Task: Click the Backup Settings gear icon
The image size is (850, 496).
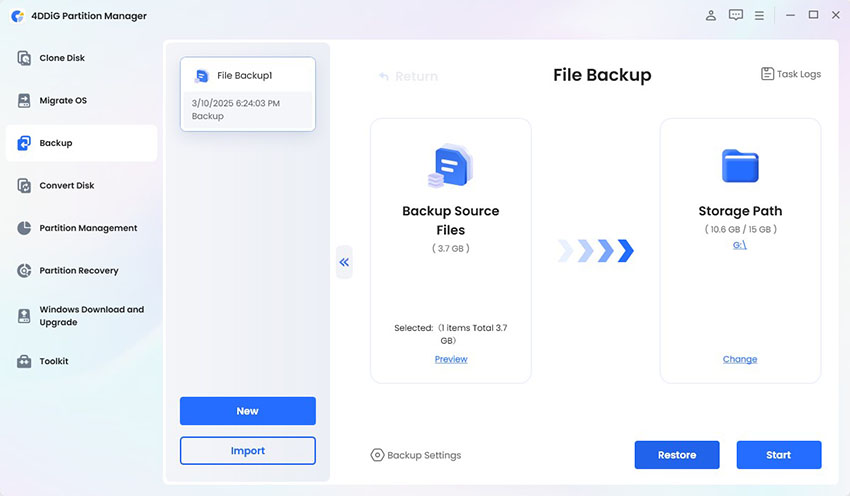Action: tap(377, 455)
